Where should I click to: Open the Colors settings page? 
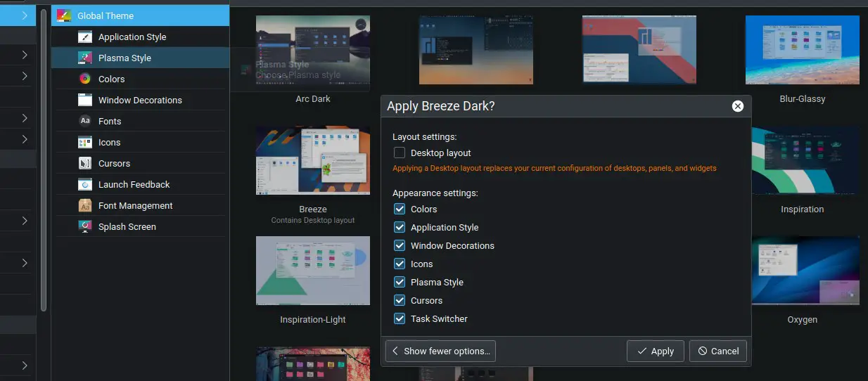[x=141, y=79]
